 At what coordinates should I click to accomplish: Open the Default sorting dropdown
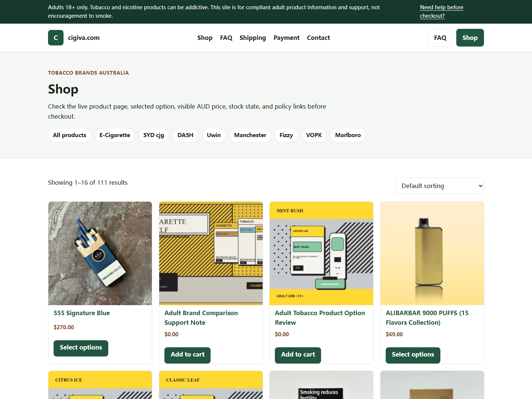pos(440,186)
